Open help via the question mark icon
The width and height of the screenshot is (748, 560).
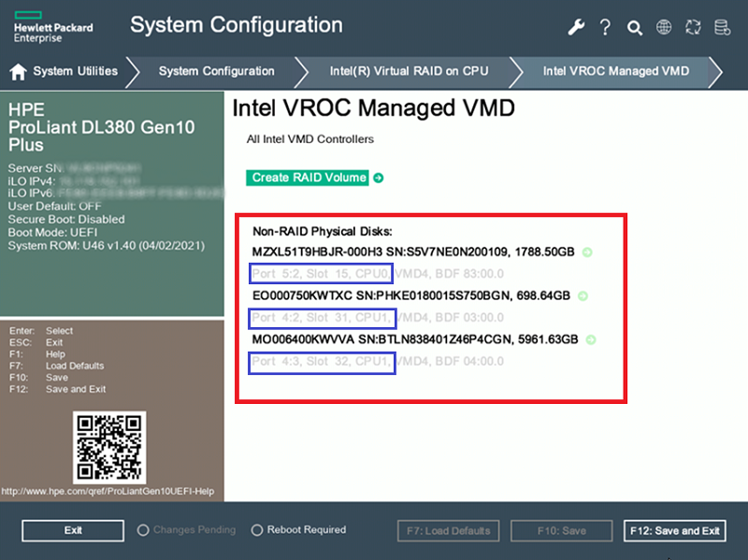point(605,27)
